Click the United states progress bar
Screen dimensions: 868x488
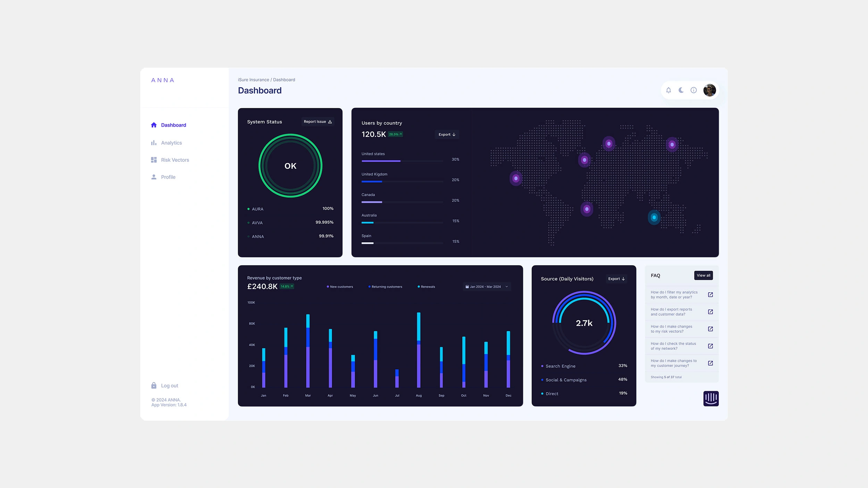pos(402,161)
